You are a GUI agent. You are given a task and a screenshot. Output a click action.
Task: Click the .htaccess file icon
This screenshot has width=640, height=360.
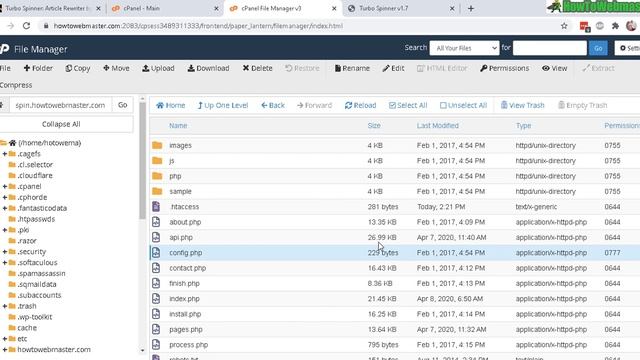coord(156,207)
